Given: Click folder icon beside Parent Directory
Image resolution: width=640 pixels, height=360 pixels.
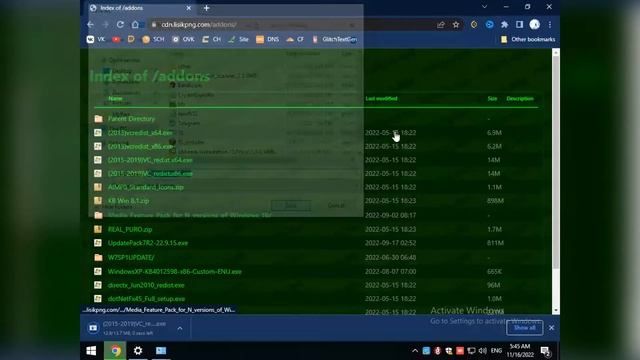Looking at the screenshot, I should (98, 119).
